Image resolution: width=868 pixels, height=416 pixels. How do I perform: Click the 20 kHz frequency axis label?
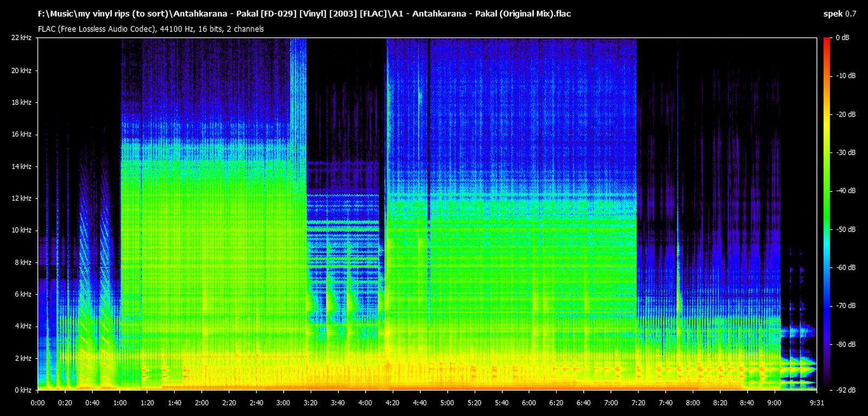click(21, 71)
